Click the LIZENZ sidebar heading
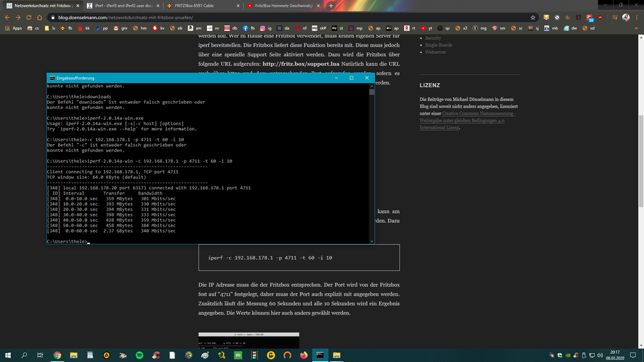The image size is (644, 362). pos(429,86)
